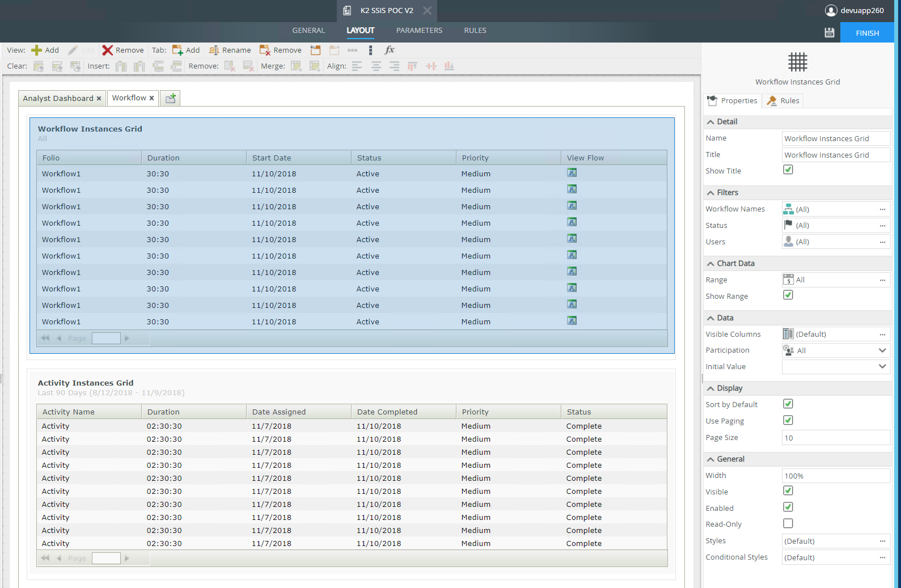Image resolution: width=901 pixels, height=588 pixels.
Task: Click the Merge cell down icon
Action: tap(315, 66)
